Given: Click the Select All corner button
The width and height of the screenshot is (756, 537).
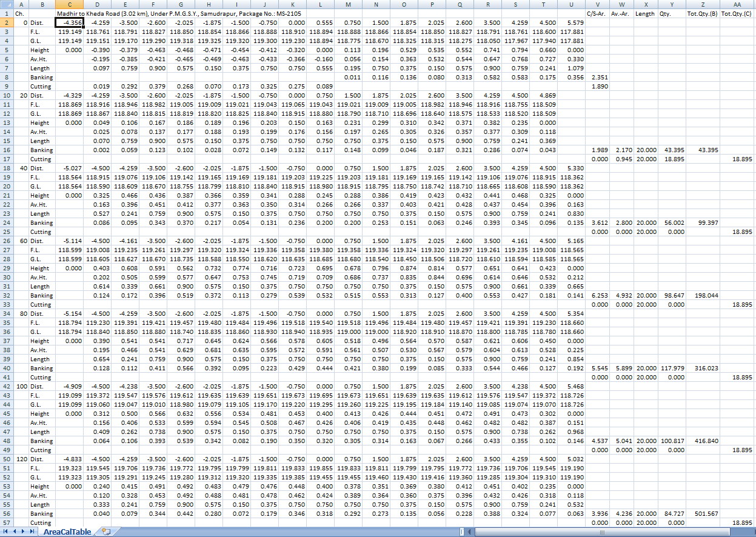Looking at the screenshot, I should coord(5,4).
